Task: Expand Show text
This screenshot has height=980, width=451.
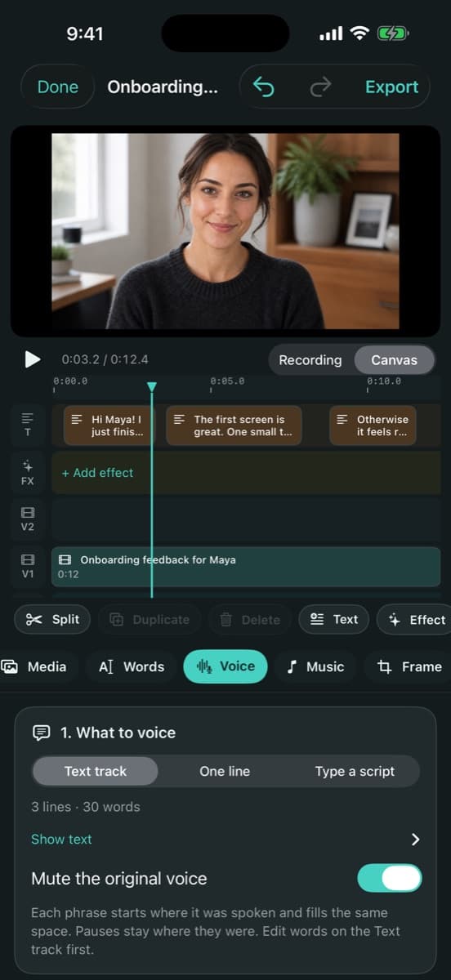Action: [x=61, y=839]
